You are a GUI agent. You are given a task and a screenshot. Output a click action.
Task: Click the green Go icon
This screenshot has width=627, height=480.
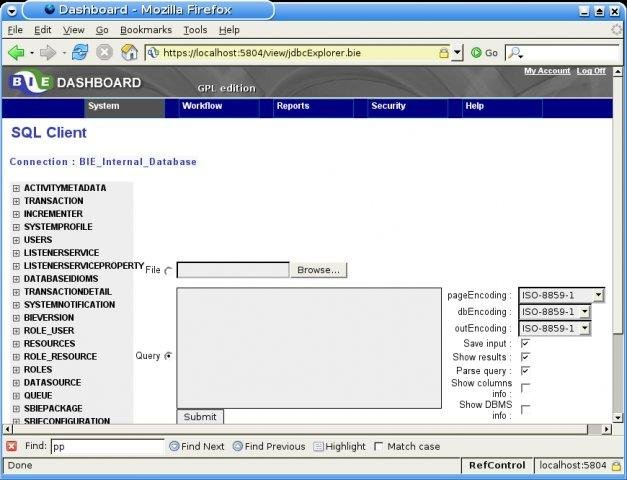[477, 53]
